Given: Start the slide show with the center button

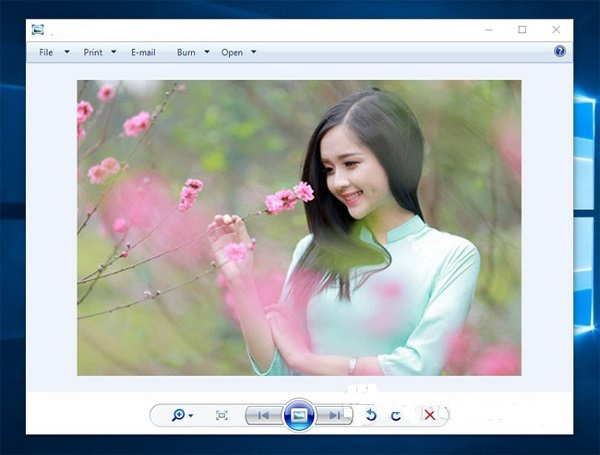Looking at the screenshot, I should tap(299, 415).
